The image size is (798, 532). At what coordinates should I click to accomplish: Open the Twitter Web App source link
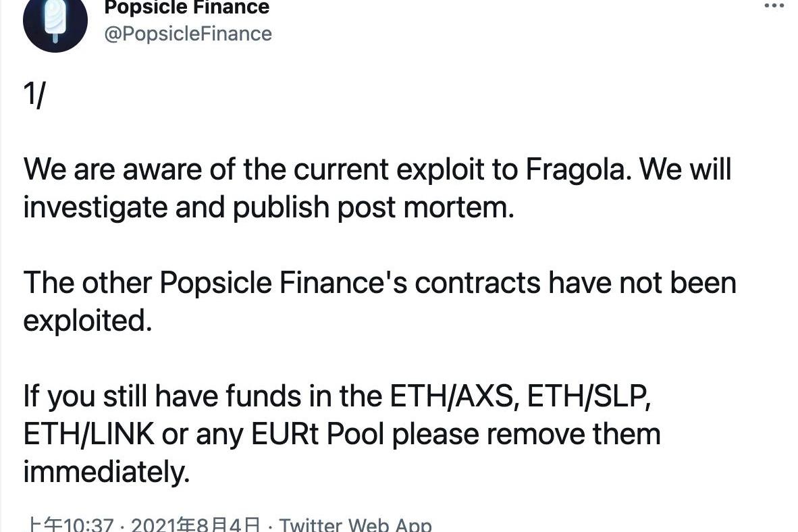355,525
